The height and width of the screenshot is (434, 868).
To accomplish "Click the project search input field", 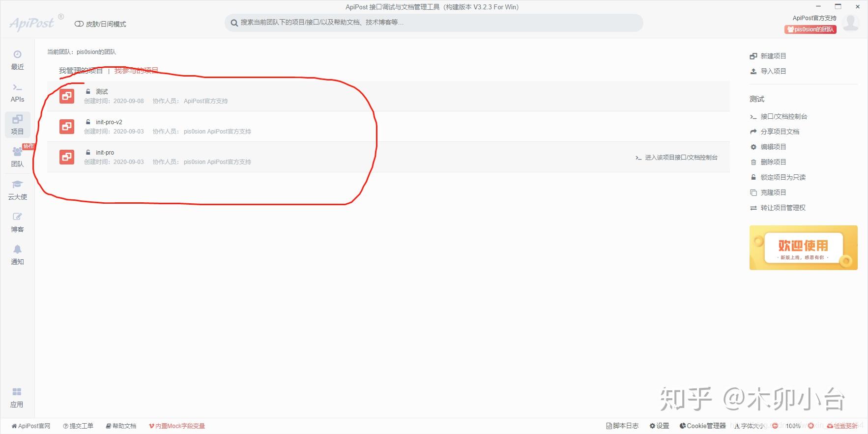I will point(434,23).
